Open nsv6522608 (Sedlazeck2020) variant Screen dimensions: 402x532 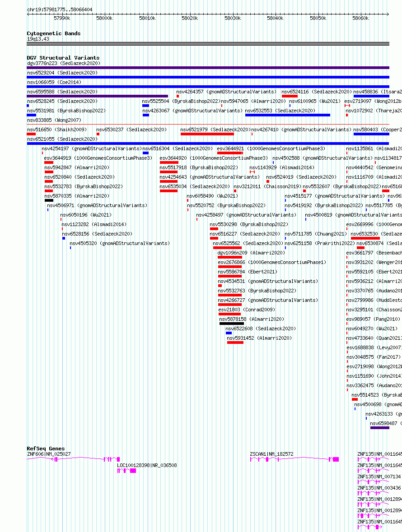261,329
